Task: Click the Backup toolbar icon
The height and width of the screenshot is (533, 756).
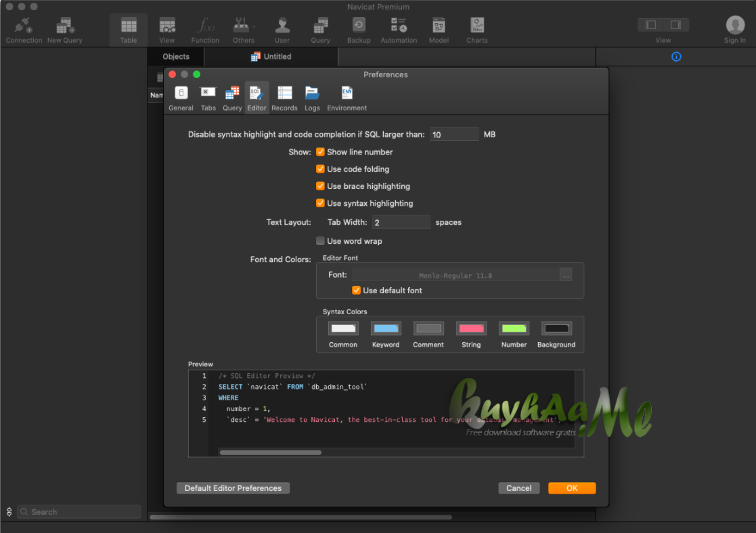Action: [359, 30]
